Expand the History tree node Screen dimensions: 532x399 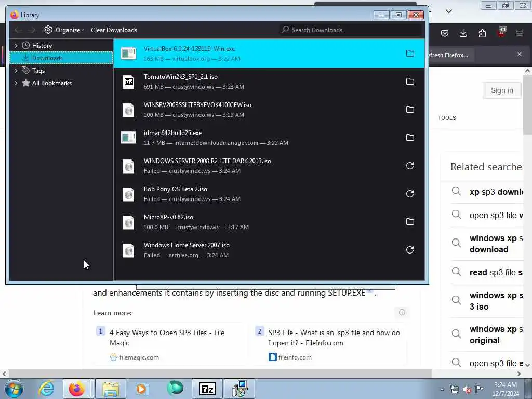tap(16, 46)
